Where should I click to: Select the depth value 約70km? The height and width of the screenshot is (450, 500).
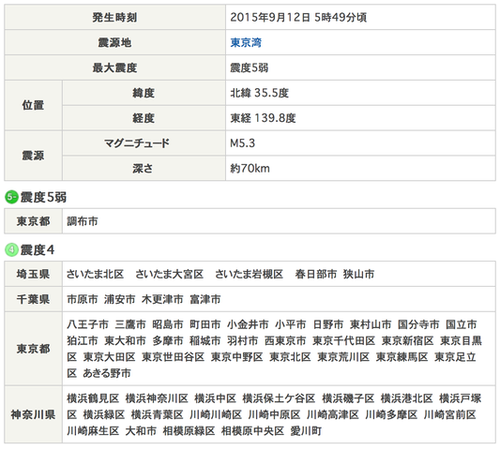pos(250,168)
